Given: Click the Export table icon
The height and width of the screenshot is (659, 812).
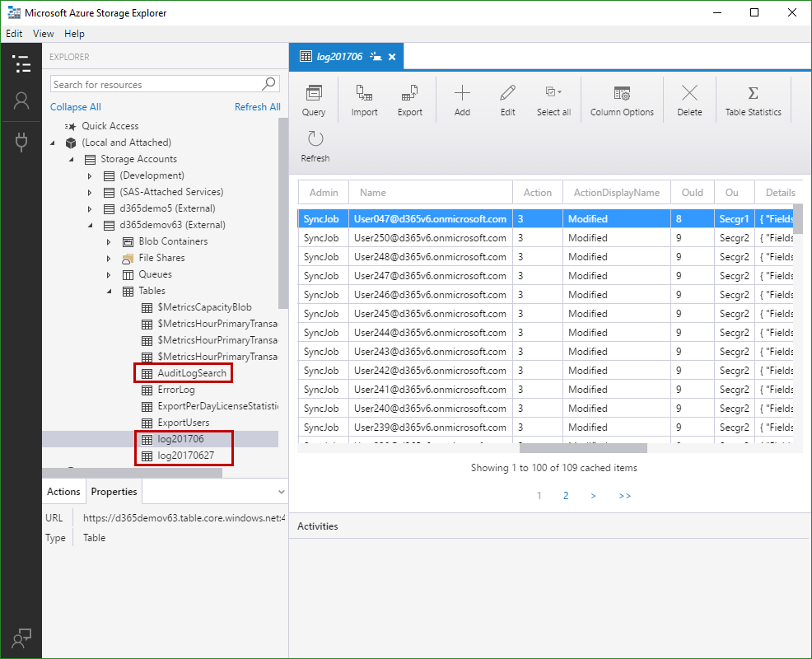Looking at the screenshot, I should coord(409,93).
